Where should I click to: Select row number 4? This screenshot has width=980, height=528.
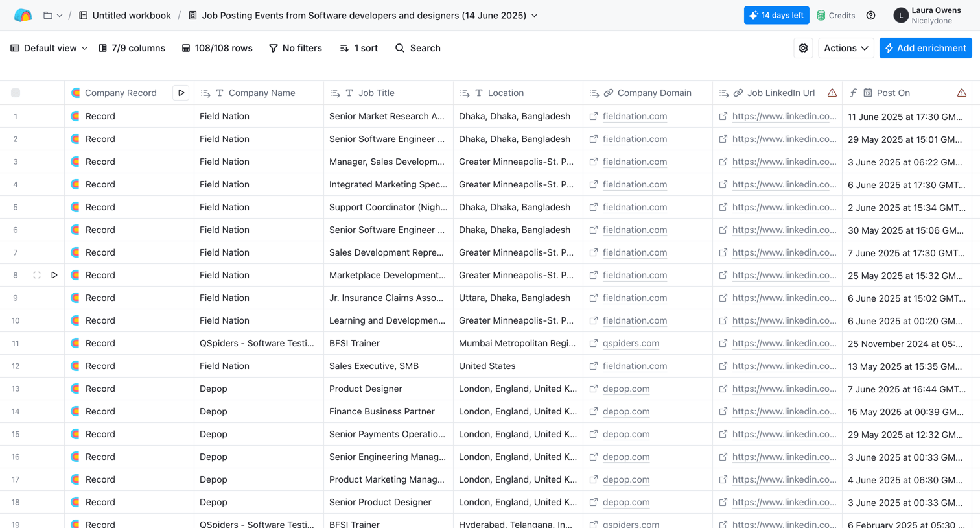click(16, 184)
